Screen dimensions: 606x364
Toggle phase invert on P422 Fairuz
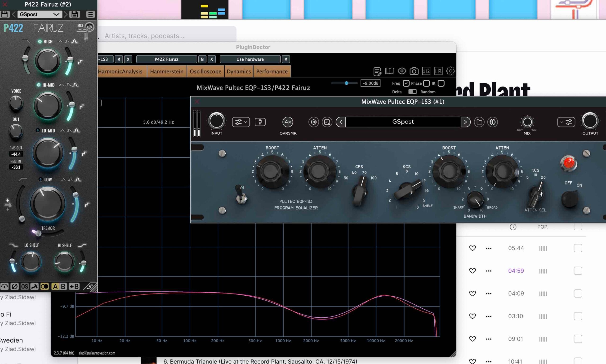[x=14, y=286]
